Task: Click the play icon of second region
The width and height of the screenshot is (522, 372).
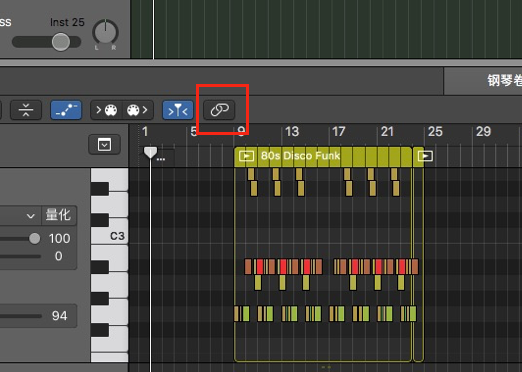Action: 425,156
